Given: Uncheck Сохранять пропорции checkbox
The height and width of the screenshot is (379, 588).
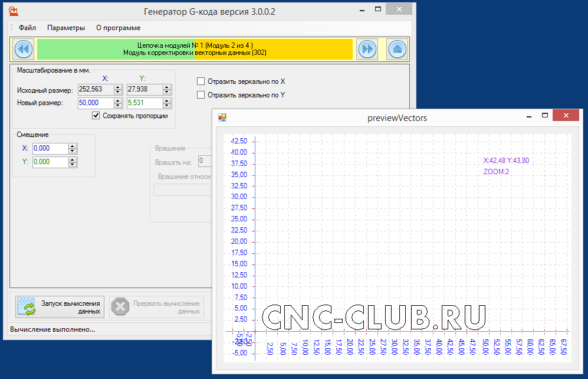Looking at the screenshot, I should pos(96,116).
